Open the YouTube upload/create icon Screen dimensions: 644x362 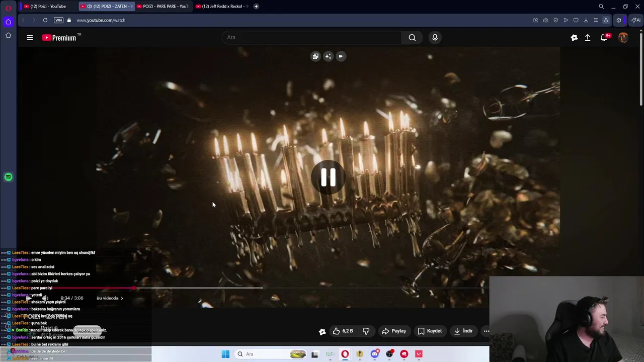pyautogui.click(x=588, y=38)
